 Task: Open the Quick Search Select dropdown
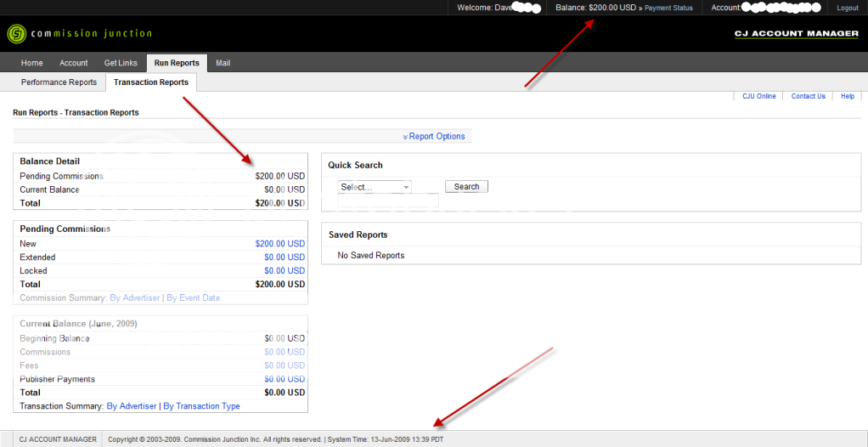tap(375, 187)
